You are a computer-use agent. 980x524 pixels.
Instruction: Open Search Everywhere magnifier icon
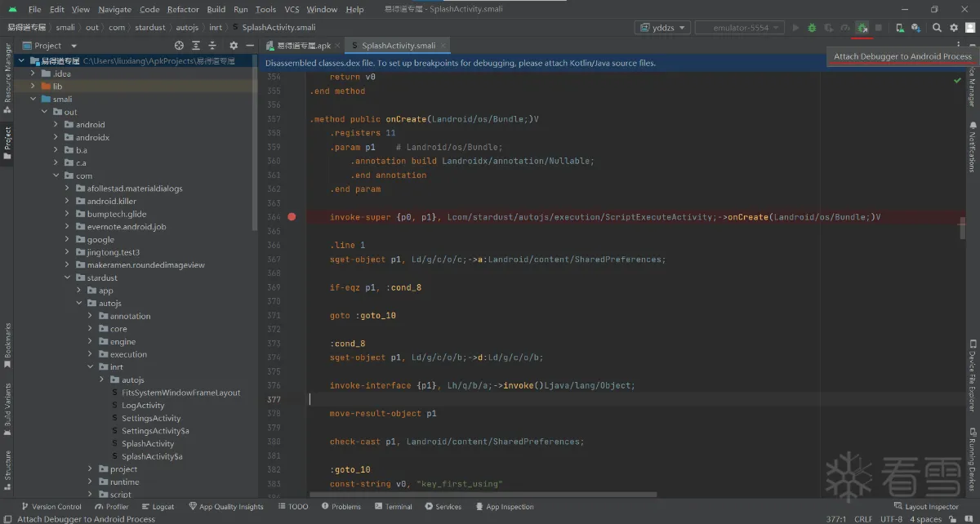coord(937,28)
